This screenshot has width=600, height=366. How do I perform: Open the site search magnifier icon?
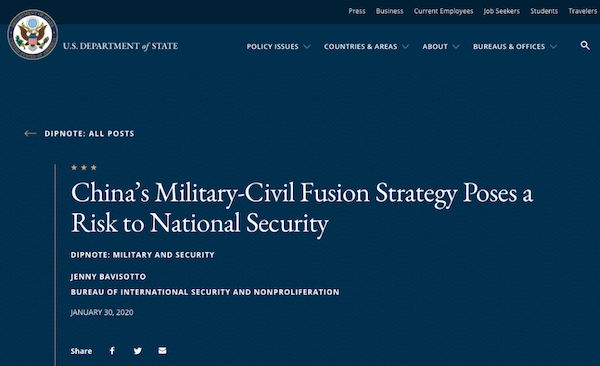tap(585, 46)
